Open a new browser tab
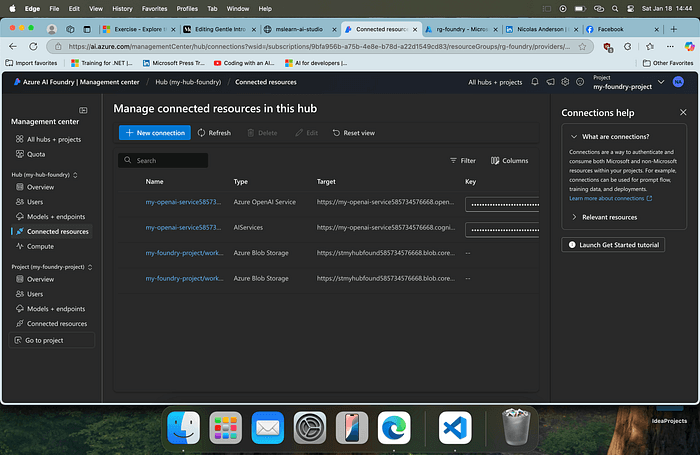Screen dimensions: 700x455 (x=674, y=29)
